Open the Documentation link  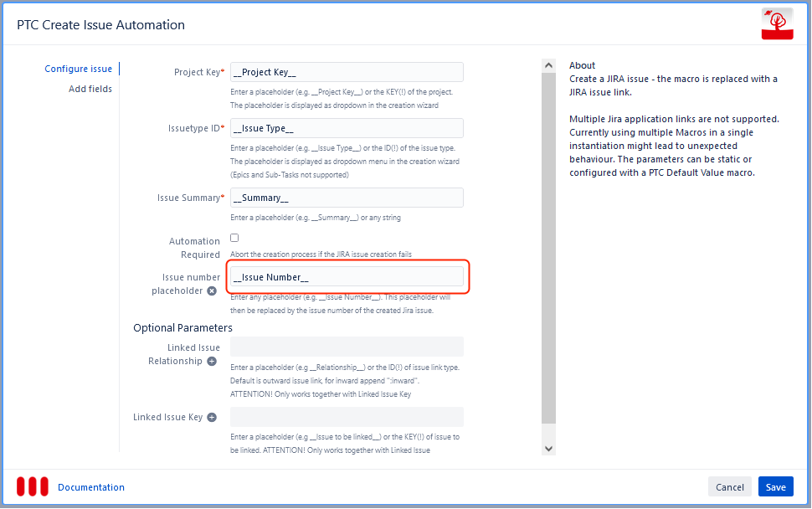[x=91, y=487]
